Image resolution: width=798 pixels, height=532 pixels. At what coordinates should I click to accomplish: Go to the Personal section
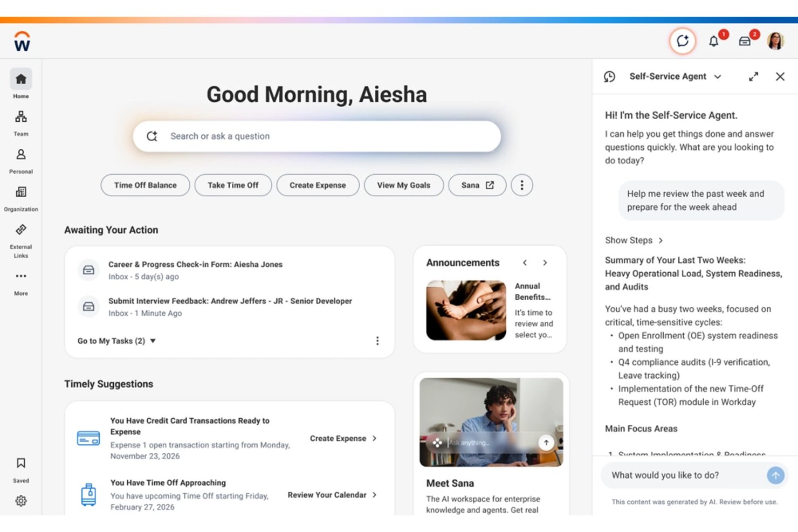click(x=21, y=155)
